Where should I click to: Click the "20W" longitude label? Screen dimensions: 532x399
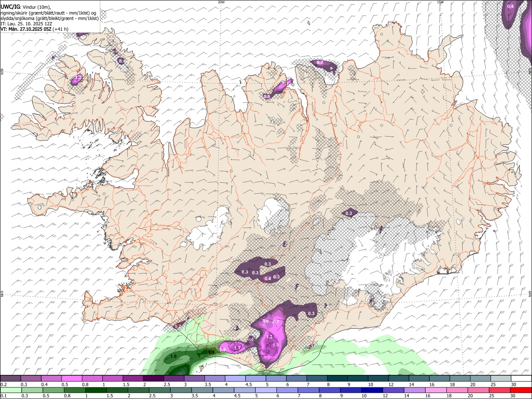pos(222,2)
